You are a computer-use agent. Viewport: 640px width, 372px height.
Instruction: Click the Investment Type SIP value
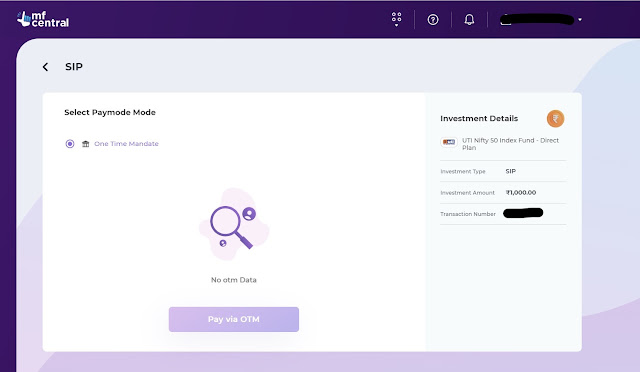pyautogui.click(x=511, y=171)
